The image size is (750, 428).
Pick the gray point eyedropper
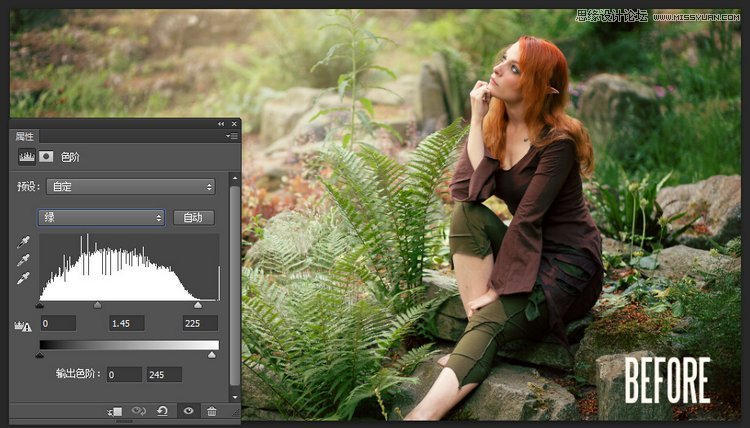coord(23,260)
